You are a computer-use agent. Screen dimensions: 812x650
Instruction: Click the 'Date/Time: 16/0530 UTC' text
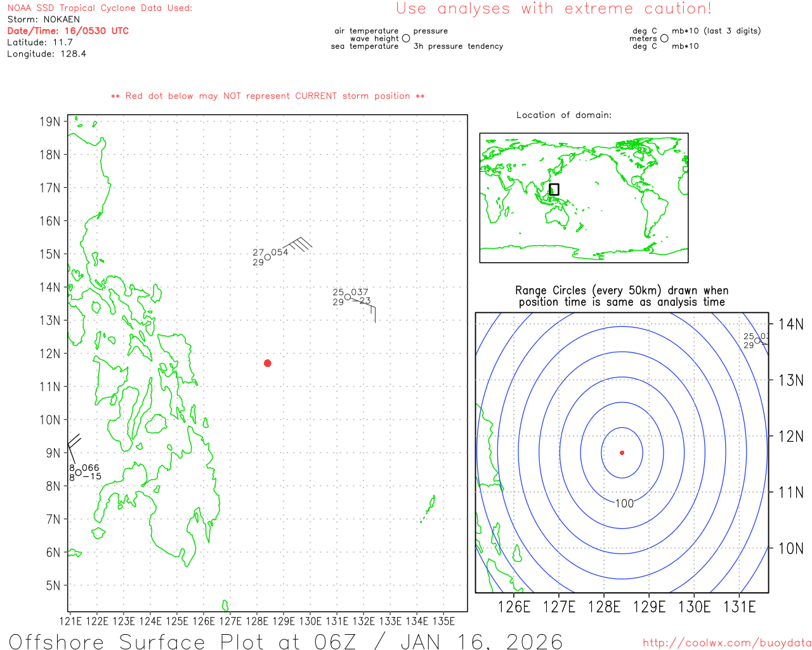coord(68,31)
